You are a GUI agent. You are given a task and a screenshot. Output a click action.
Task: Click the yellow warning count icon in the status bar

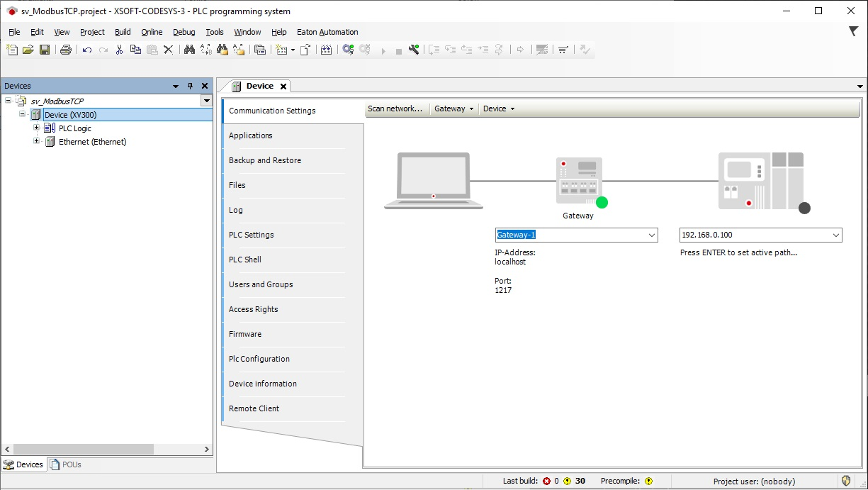567,481
